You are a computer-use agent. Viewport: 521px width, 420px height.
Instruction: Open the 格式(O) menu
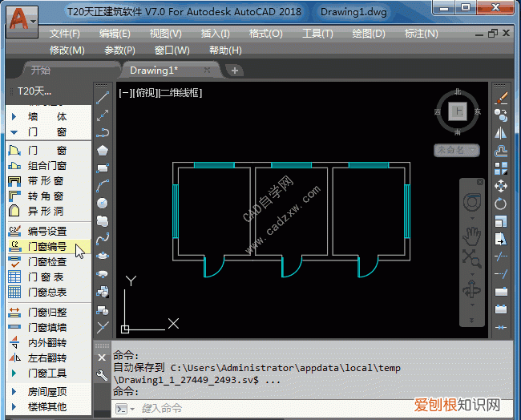click(x=266, y=34)
